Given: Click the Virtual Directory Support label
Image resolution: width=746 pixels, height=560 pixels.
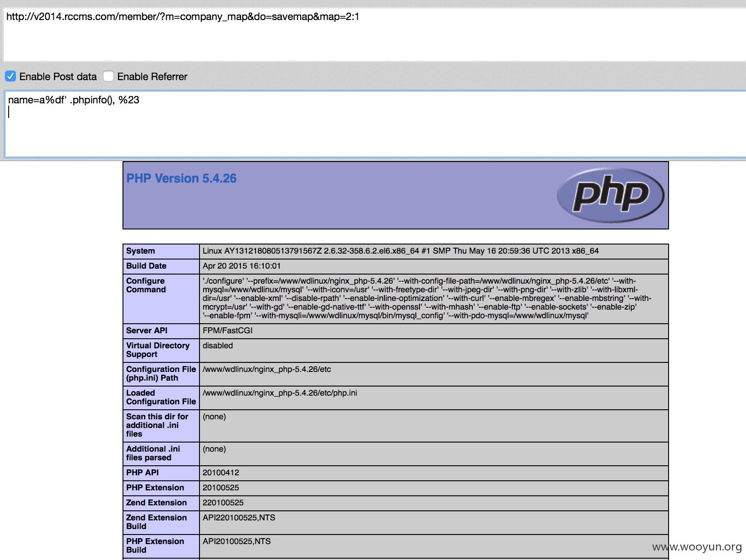Looking at the screenshot, I should point(158,350).
